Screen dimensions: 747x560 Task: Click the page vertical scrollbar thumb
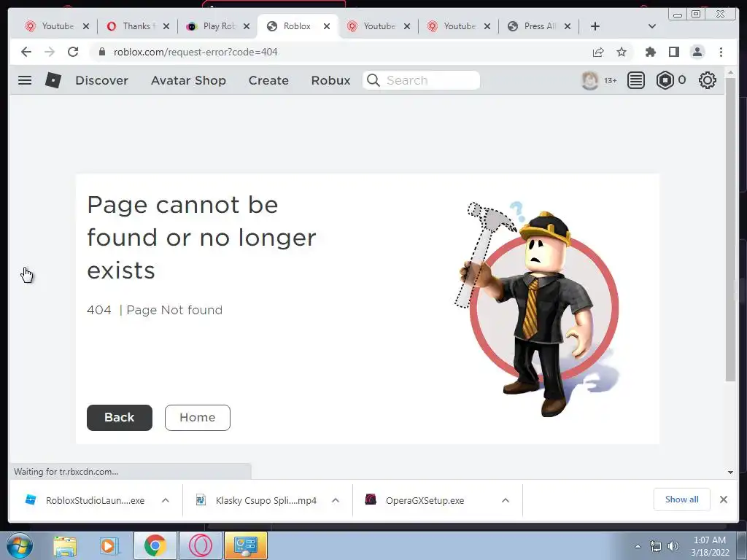[730, 228]
